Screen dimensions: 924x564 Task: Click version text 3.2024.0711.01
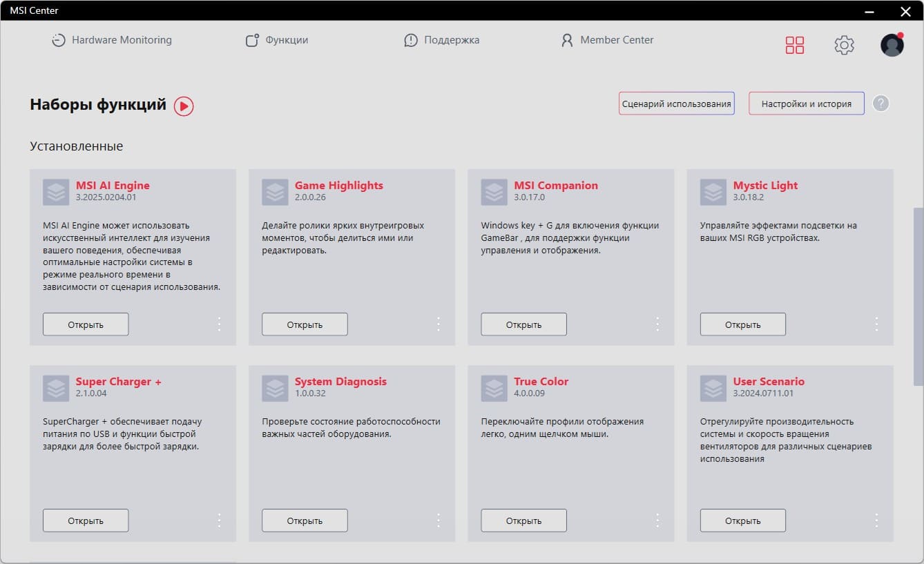point(763,393)
